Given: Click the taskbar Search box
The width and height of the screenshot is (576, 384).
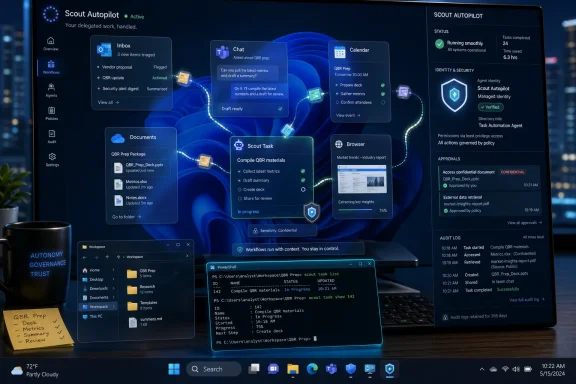Looking at the screenshot, I should pyautogui.click(x=213, y=369).
